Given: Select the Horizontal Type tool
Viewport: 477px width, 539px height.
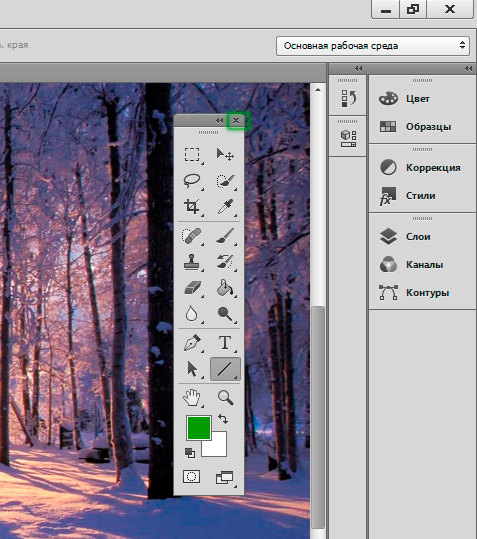Looking at the screenshot, I should [225, 343].
